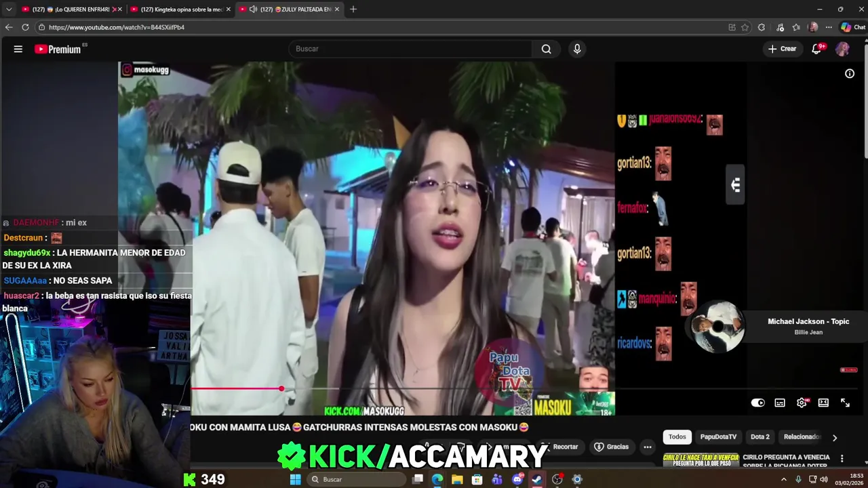This screenshot has height=488, width=868.
Task: Open Edge media control music icon
Action: point(781,27)
